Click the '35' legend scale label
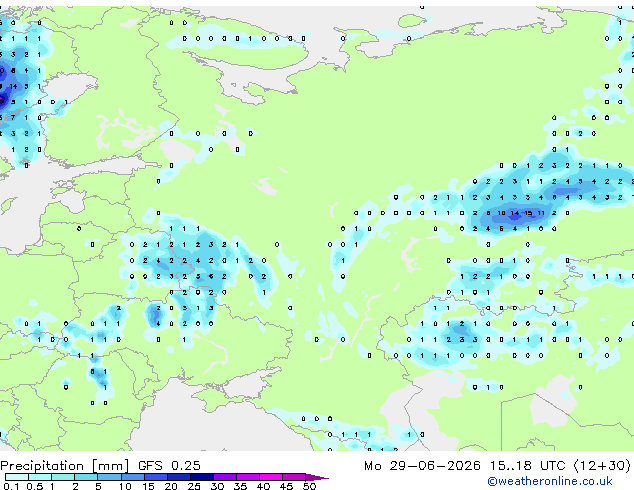Viewport: 634px width, 490px height. pos(240,486)
